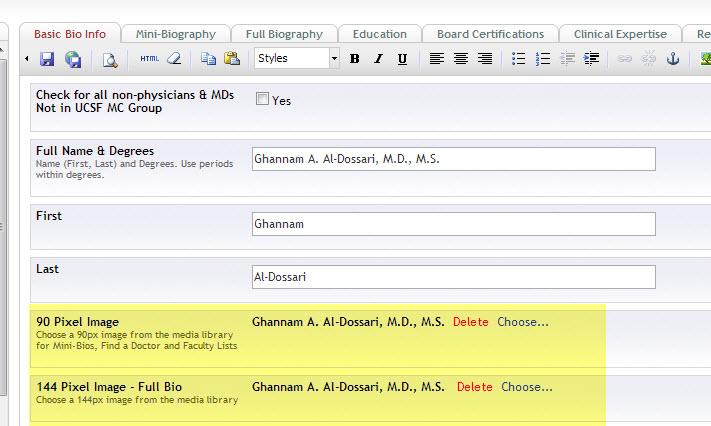Viewport: 711px width, 426px height.
Task: Click the Save disk icon
Action: (x=47, y=59)
